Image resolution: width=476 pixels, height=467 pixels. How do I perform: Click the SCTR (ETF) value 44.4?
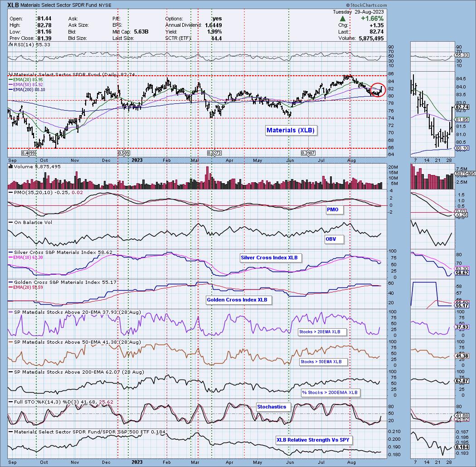click(x=216, y=38)
